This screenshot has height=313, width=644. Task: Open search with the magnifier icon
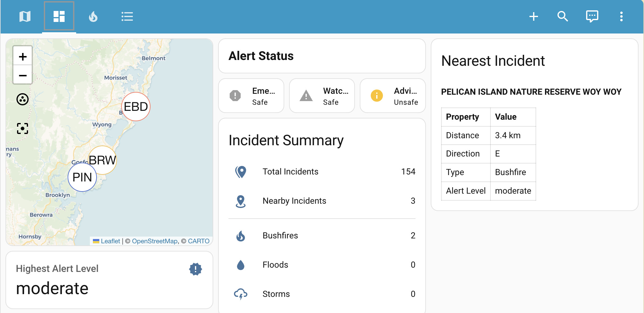[562, 16]
